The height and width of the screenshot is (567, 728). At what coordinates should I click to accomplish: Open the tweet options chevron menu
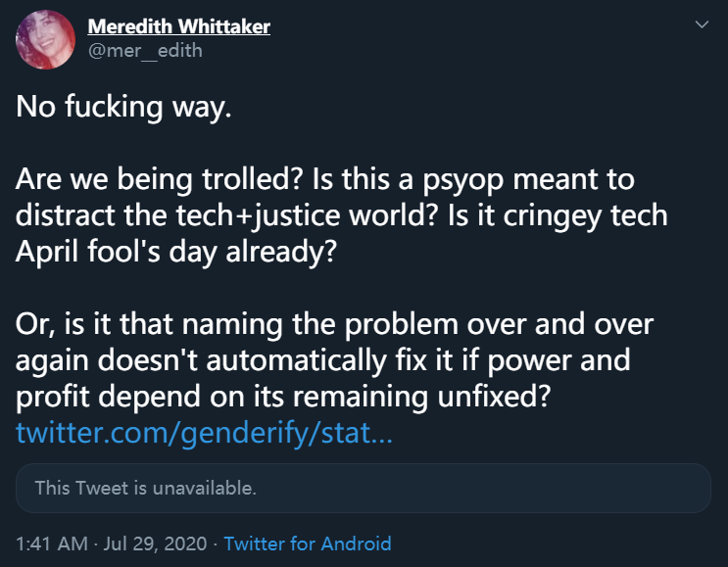pos(701,24)
